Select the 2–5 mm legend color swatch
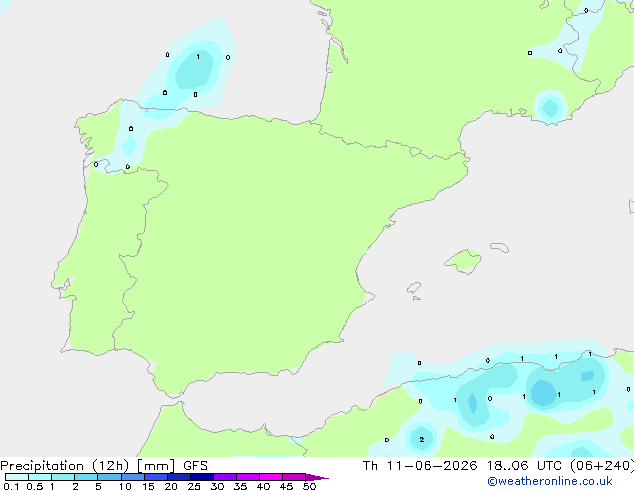Image resolution: width=634 pixels, height=490 pixels. tap(86, 477)
